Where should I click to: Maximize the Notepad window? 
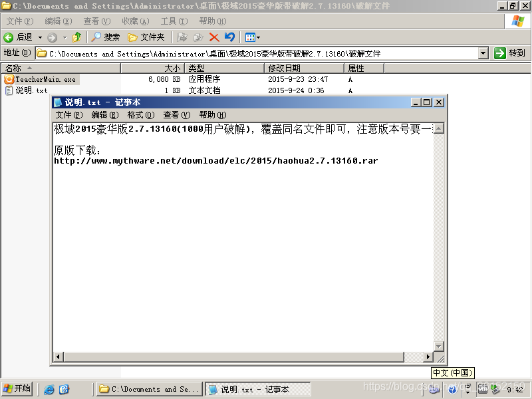coord(427,102)
